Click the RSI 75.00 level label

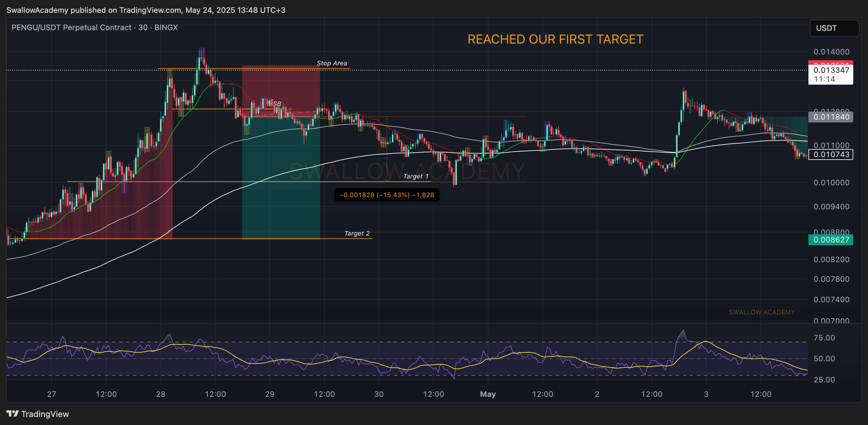824,338
